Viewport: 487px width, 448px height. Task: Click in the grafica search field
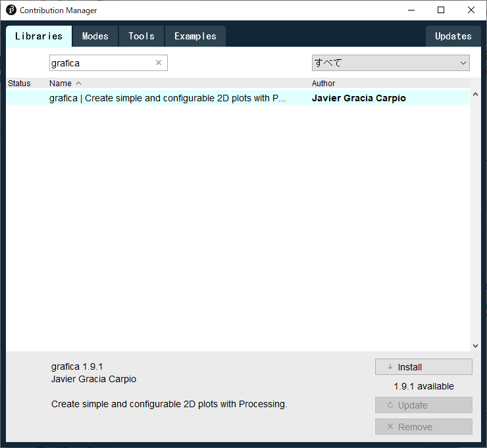101,63
